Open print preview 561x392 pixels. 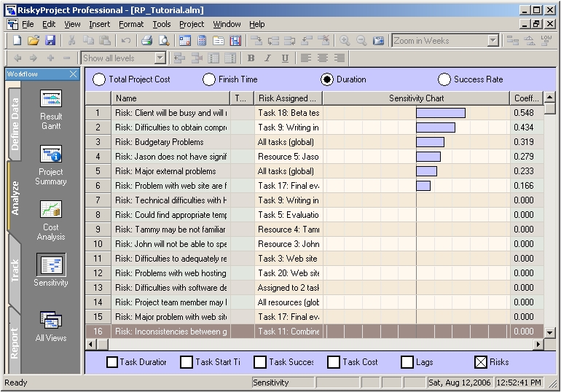pyautogui.click(x=163, y=40)
